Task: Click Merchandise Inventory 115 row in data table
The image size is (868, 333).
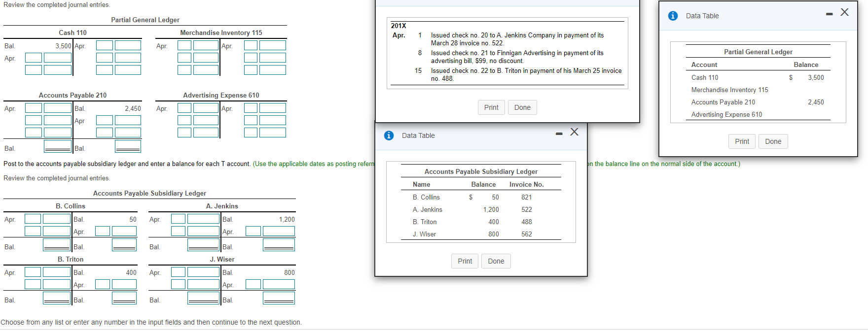Action: coord(758,90)
